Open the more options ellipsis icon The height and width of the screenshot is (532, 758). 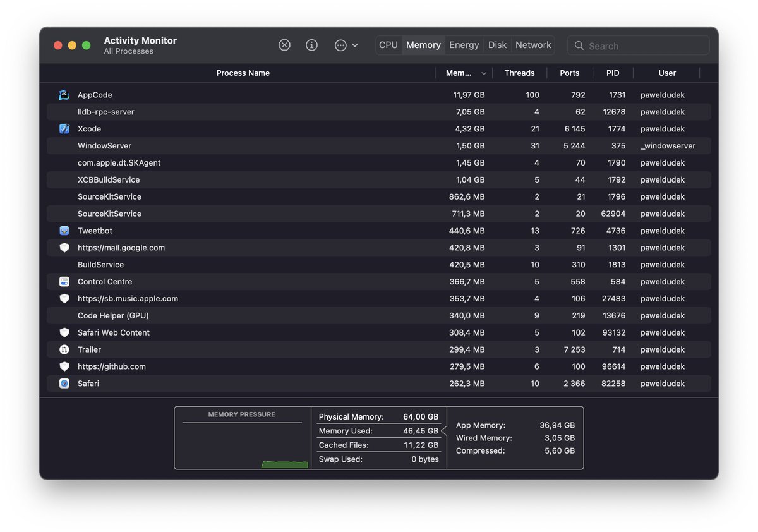340,45
